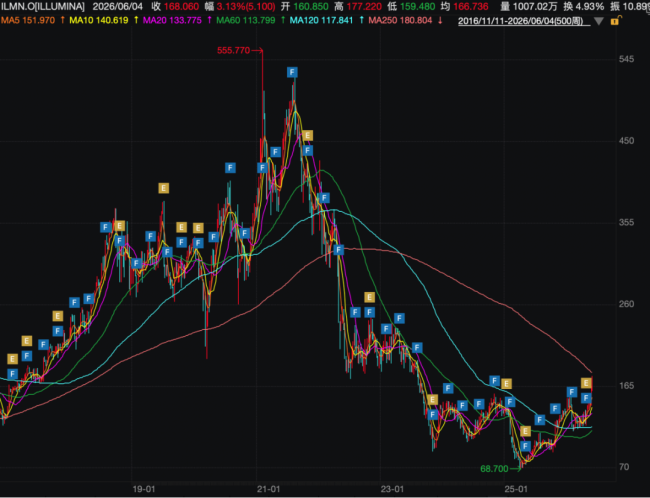Click the orange unlock padlock icon
The width and height of the screenshot is (650, 498).
click(x=615, y=20)
